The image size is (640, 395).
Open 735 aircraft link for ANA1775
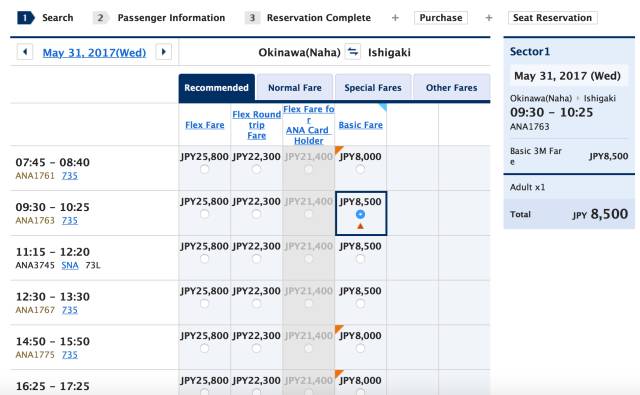coord(70,355)
